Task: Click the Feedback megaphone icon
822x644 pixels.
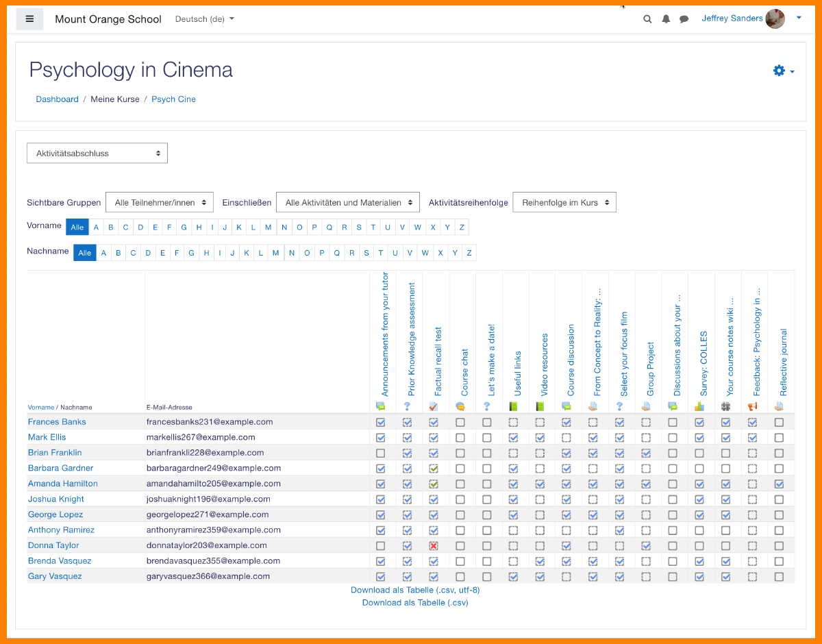Action: coord(752,406)
